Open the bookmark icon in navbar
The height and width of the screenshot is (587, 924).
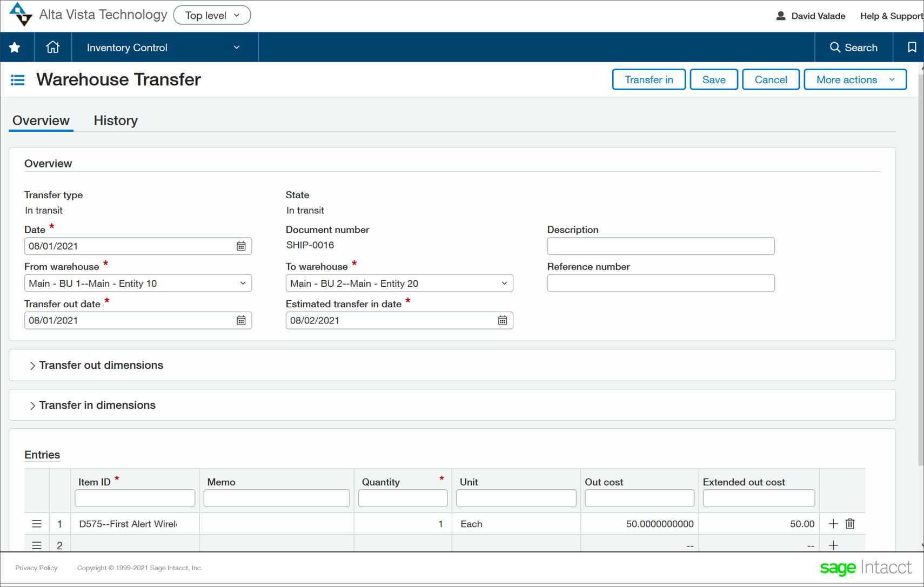pyautogui.click(x=912, y=48)
